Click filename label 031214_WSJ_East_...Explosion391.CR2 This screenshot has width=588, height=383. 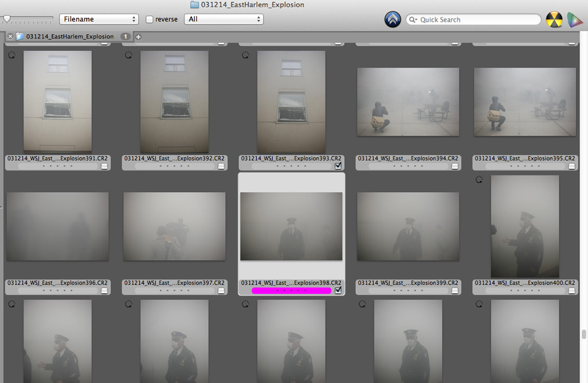pos(58,159)
